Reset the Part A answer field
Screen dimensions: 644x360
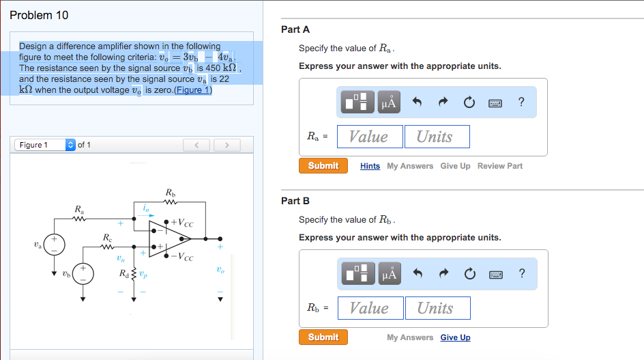click(468, 102)
